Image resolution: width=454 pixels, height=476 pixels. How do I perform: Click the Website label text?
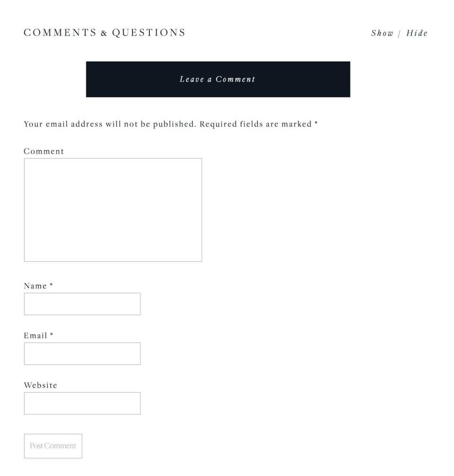[40, 385]
